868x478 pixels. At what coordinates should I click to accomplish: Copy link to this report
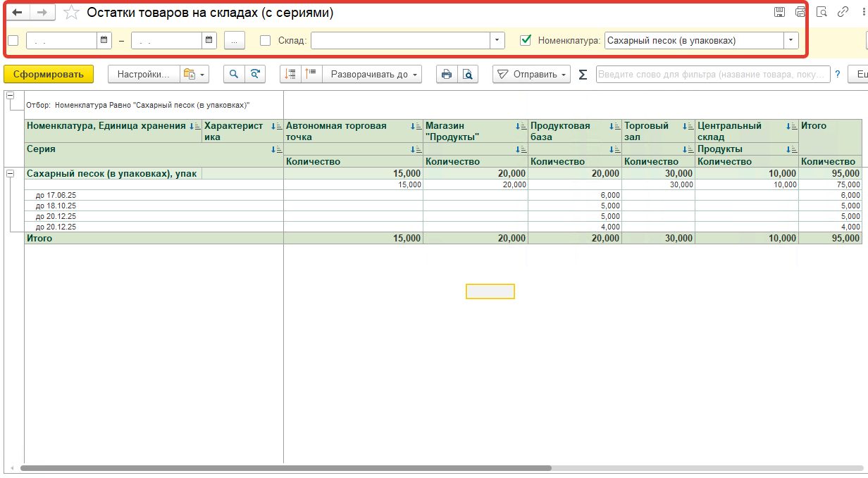(843, 12)
